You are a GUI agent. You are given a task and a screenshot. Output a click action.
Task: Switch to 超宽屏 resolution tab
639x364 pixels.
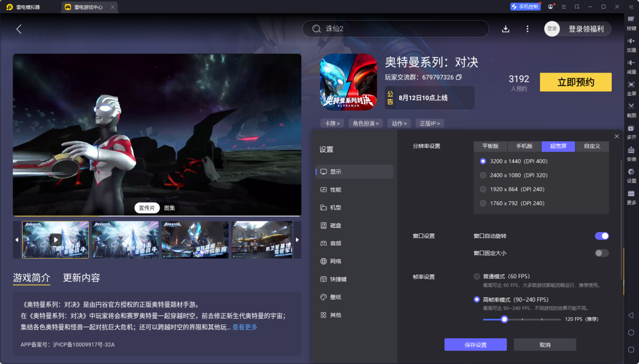click(558, 146)
